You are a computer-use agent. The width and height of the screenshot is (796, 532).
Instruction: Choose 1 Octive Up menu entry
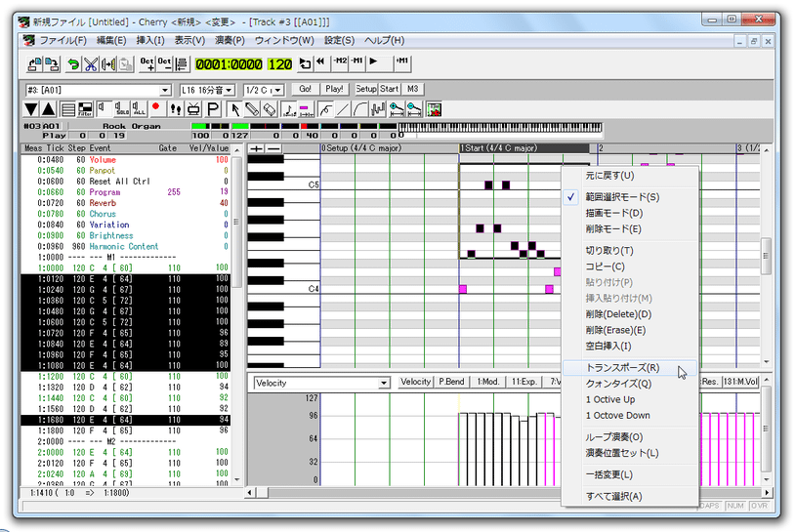point(630,399)
